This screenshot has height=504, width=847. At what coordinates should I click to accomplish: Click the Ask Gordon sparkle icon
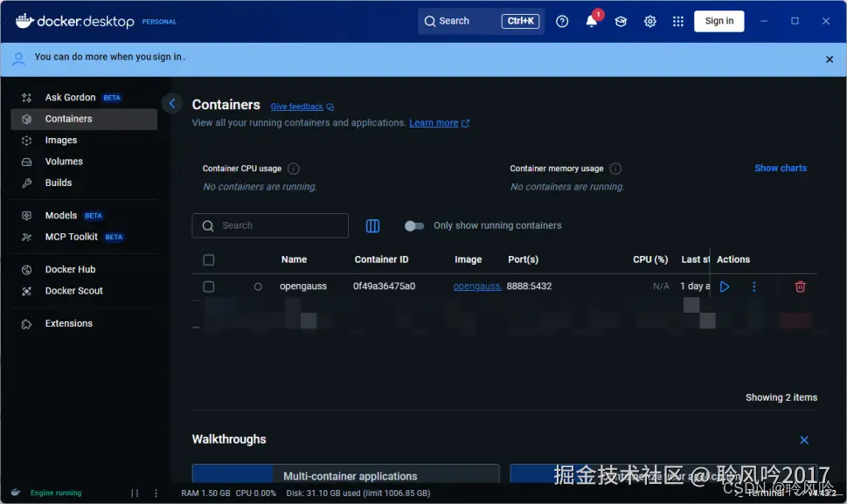coord(26,98)
